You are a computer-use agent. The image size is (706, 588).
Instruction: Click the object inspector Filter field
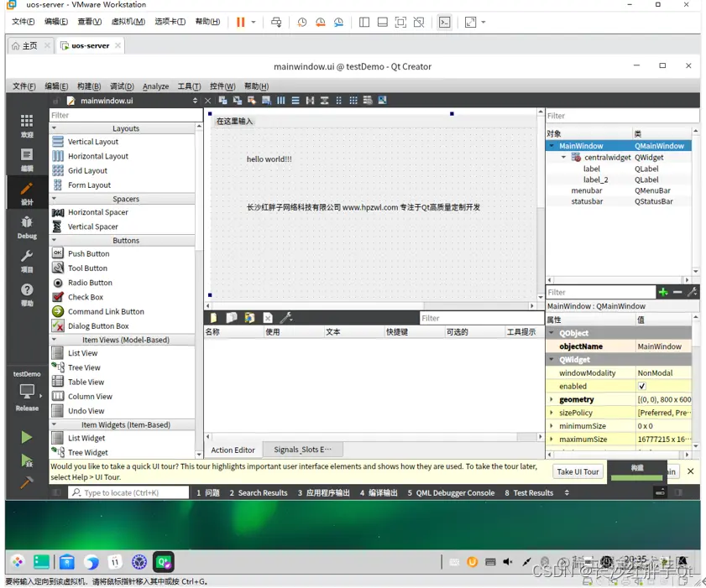[622, 116]
